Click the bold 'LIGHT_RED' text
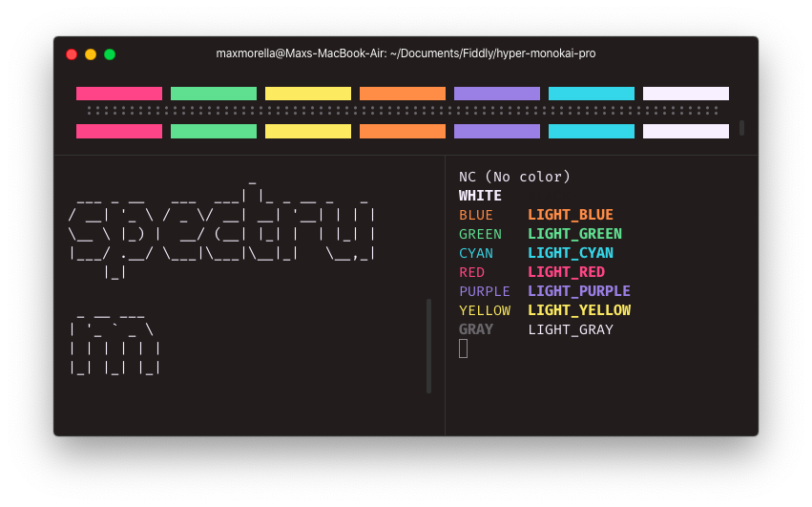 point(566,272)
